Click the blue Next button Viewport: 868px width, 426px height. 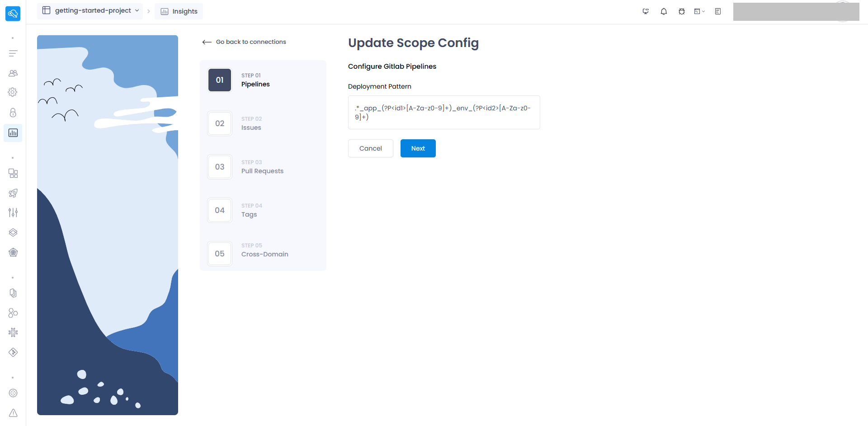point(418,148)
